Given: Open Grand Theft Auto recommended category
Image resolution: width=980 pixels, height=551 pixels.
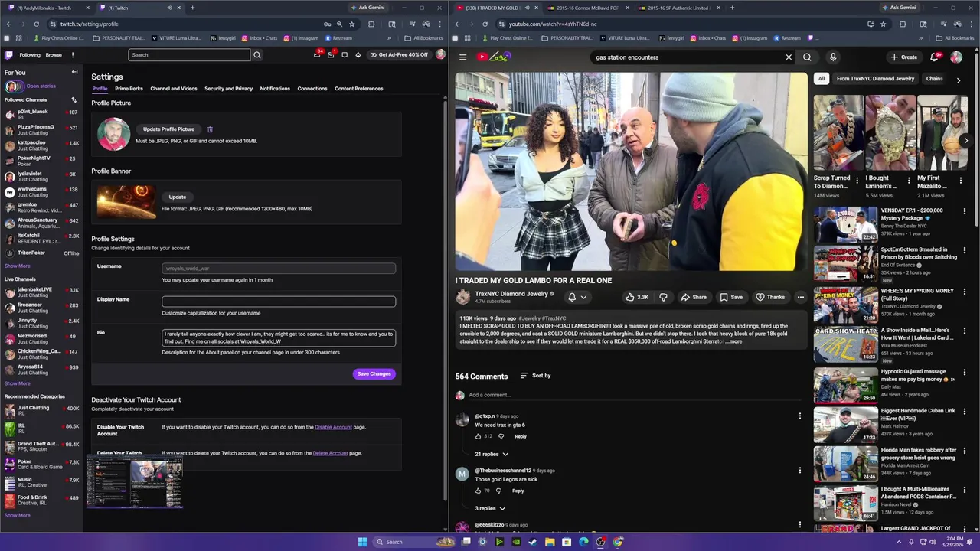Looking at the screenshot, I should [x=41, y=446].
